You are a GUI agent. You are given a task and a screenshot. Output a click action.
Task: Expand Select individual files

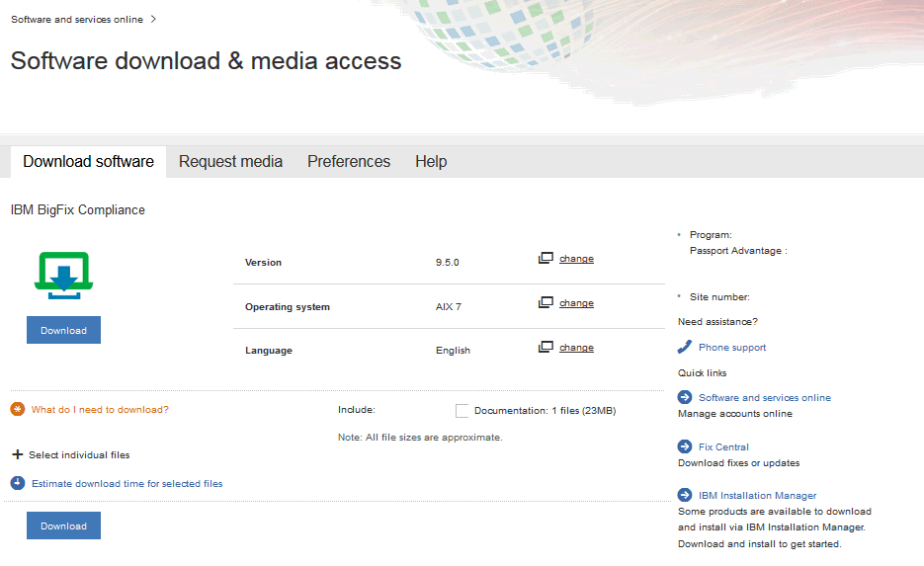[x=79, y=455]
